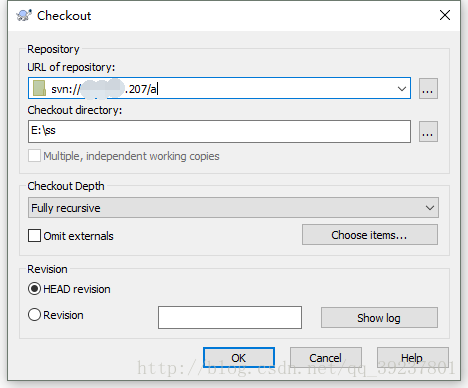Screen dimensions: 468x388
Task: Open the Help button
Action: (x=413, y=358)
